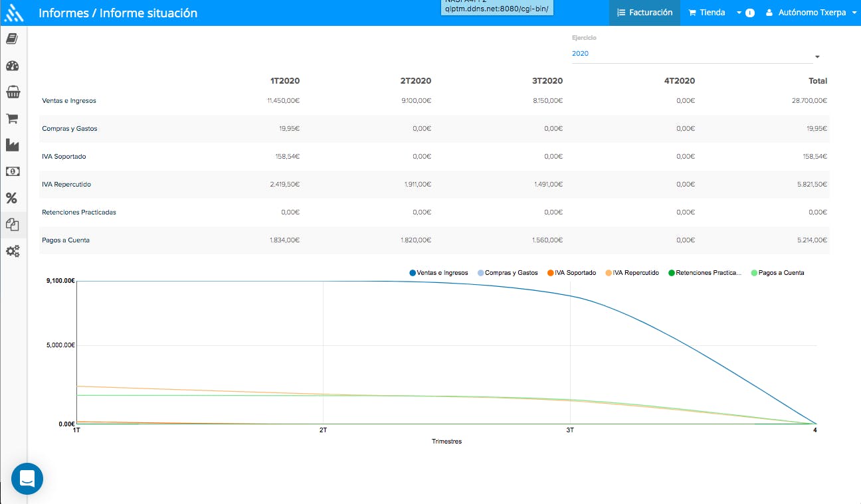The image size is (861, 504).
Task: Open the chat support bubble
Action: pyautogui.click(x=27, y=478)
